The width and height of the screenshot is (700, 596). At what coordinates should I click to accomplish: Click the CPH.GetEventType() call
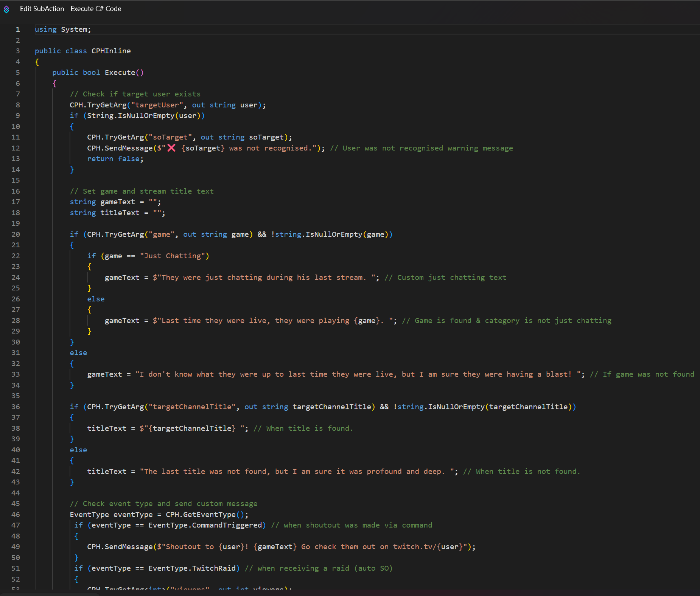click(206, 515)
